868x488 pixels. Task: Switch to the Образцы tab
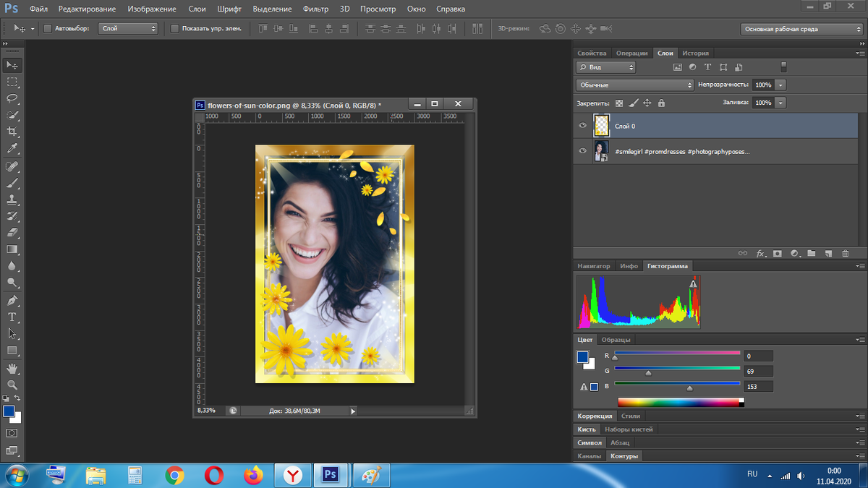click(x=617, y=340)
